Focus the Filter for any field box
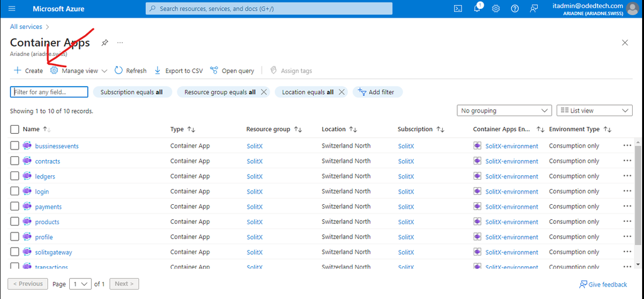This screenshot has height=299, width=644. coord(49,92)
